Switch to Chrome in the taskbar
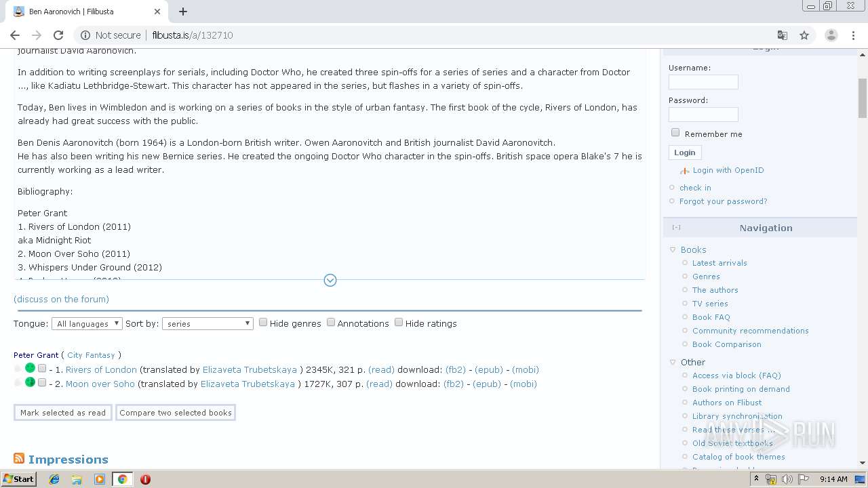The height and width of the screenshot is (488, 868). pos(122,479)
